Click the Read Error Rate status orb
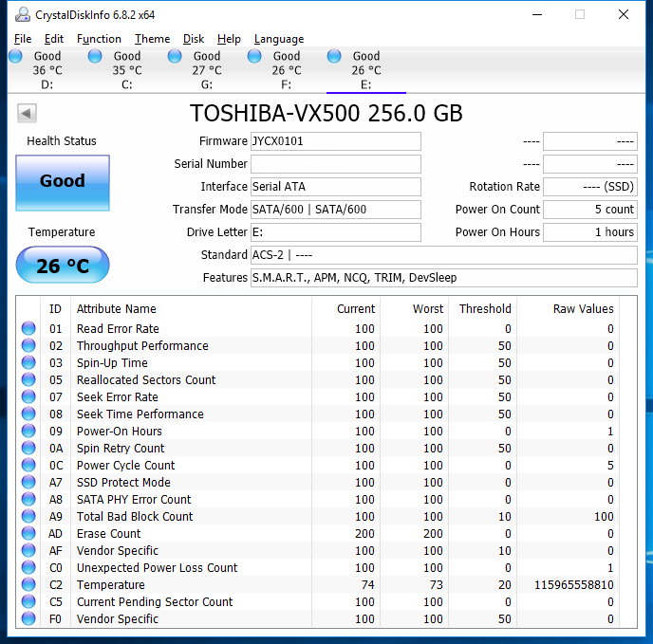This screenshot has width=653, height=644. click(x=28, y=329)
